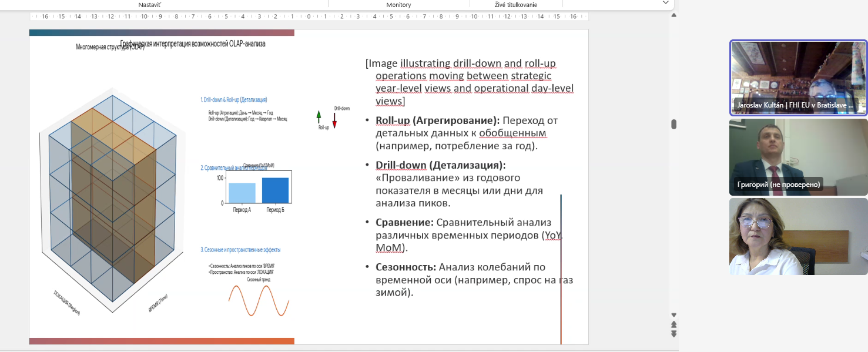Click the green Roll-up arrow on slide
The height and width of the screenshot is (352, 868).
(319, 116)
